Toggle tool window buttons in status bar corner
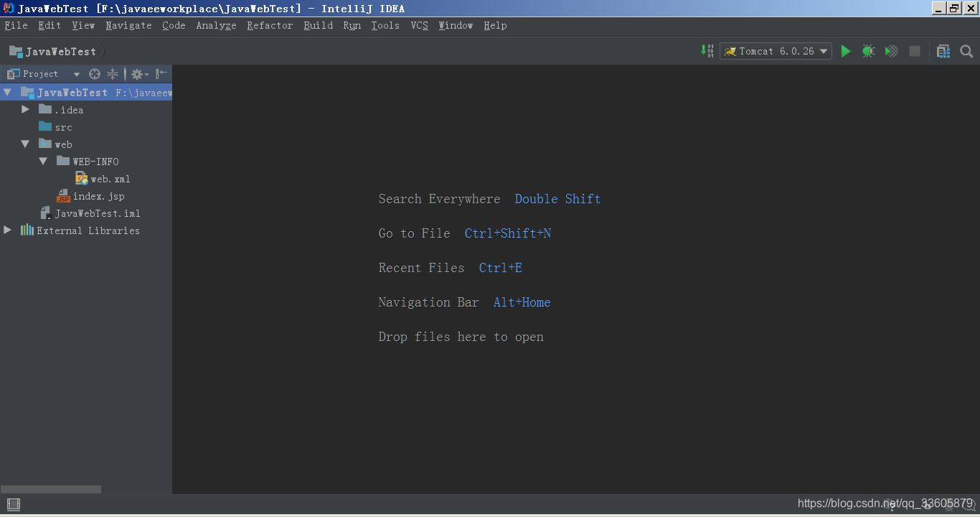This screenshot has height=517, width=980. click(x=13, y=504)
